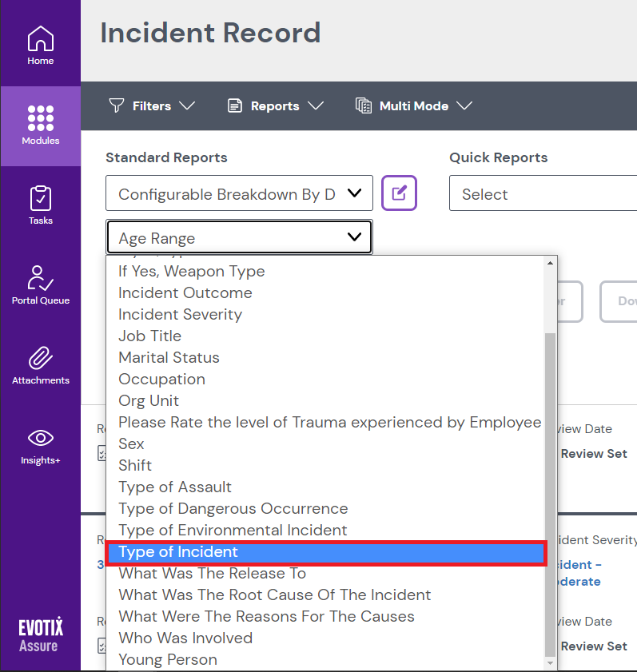The image size is (637, 672).
Task: Expand the Filters menu
Action: pyautogui.click(x=152, y=106)
